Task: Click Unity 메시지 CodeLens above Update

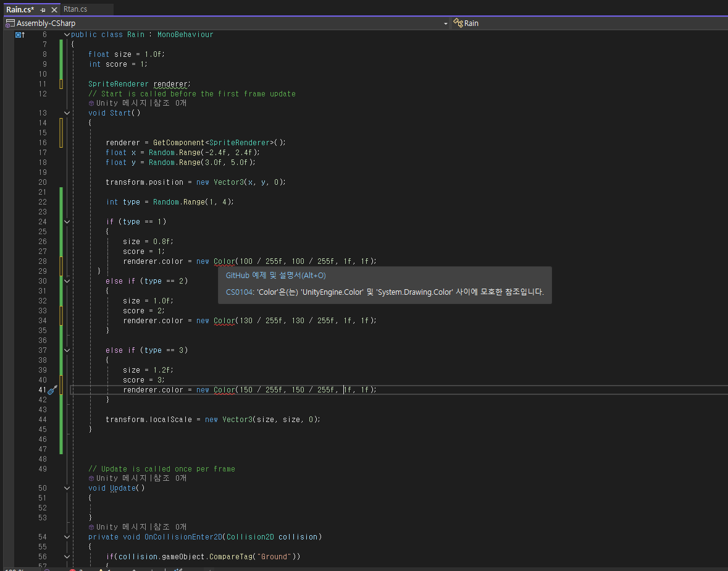Action: tap(122, 478)
